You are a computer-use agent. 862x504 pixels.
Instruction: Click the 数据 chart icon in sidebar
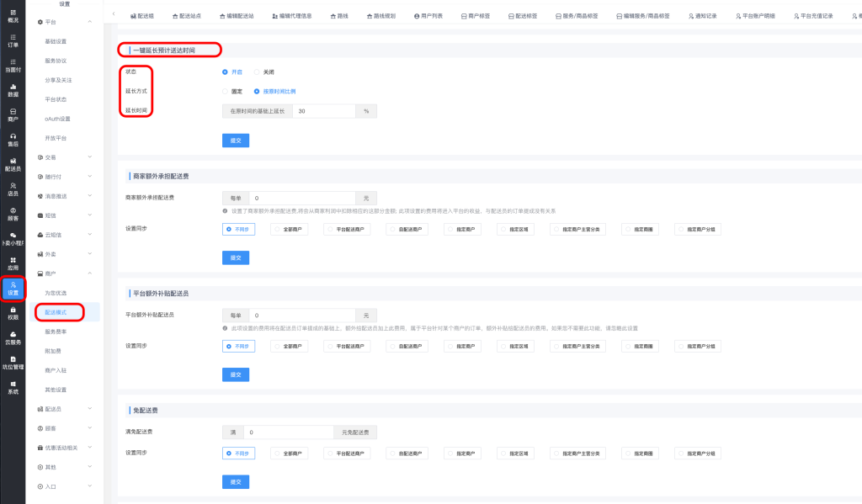coord(13,89)
